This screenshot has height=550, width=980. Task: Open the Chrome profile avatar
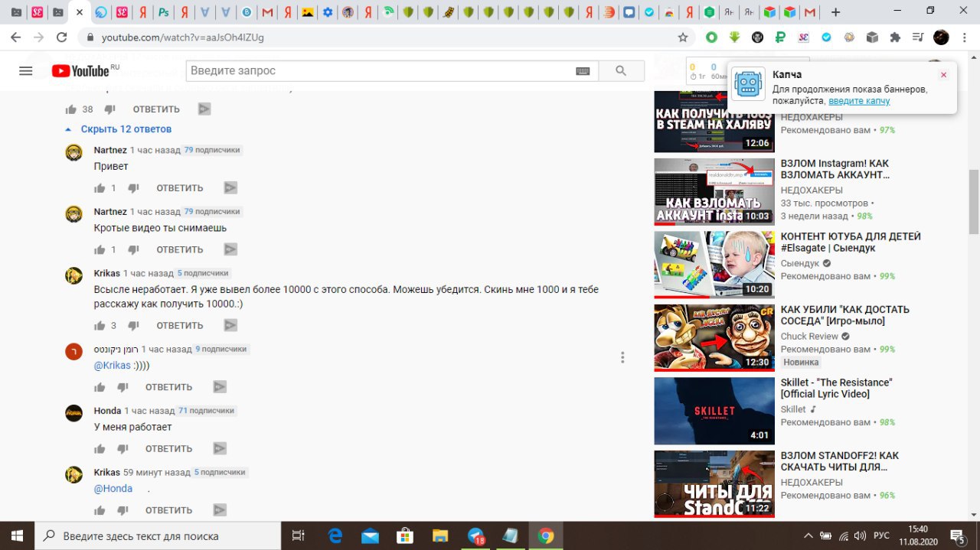pos(941,37)
